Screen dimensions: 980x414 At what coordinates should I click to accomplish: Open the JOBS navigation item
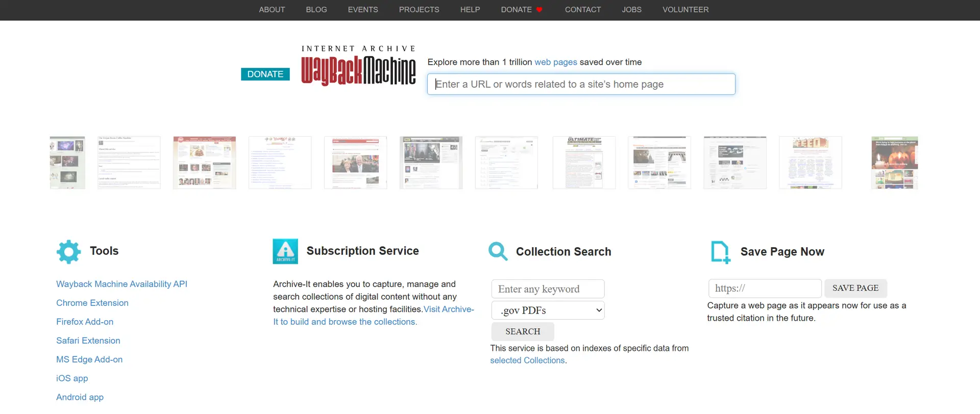(x=632, y=10)
